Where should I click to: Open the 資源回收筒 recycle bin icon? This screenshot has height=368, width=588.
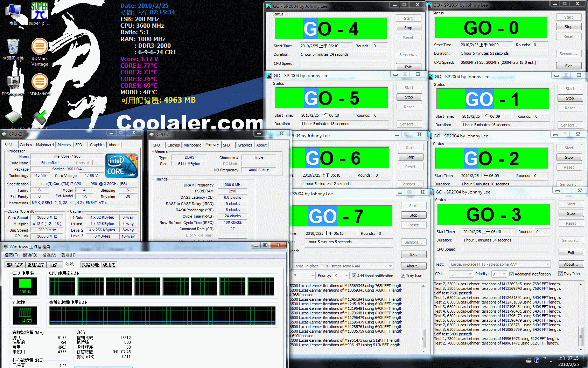[13, 50]
